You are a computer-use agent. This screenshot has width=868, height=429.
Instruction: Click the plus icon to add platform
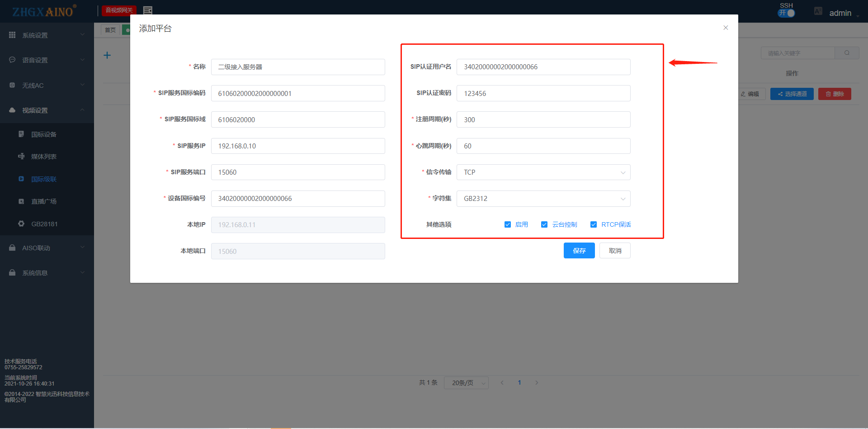point(107,55)
